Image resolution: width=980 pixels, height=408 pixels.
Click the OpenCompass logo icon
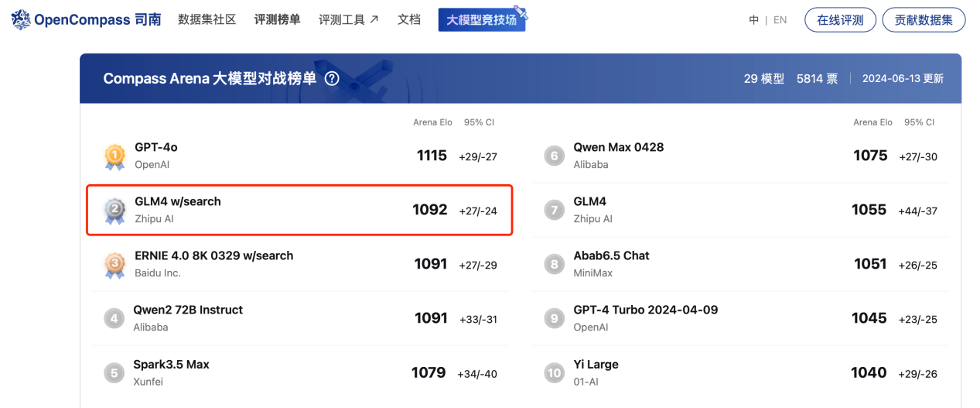point(21,19)
